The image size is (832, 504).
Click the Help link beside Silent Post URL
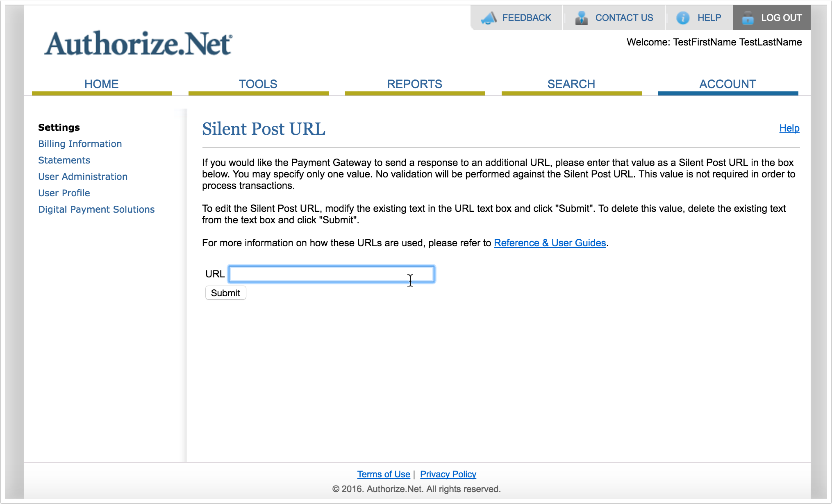click(789, 128)
